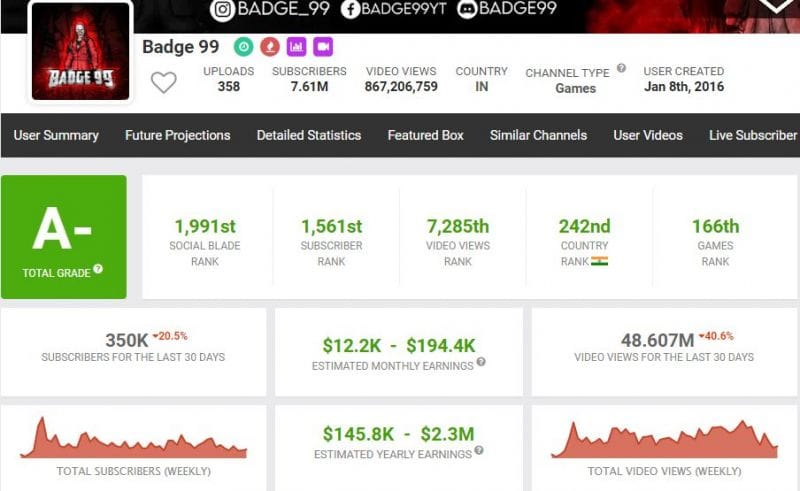
Task: Open the Discord BADGE99 icon link
Action: [466, 10]
